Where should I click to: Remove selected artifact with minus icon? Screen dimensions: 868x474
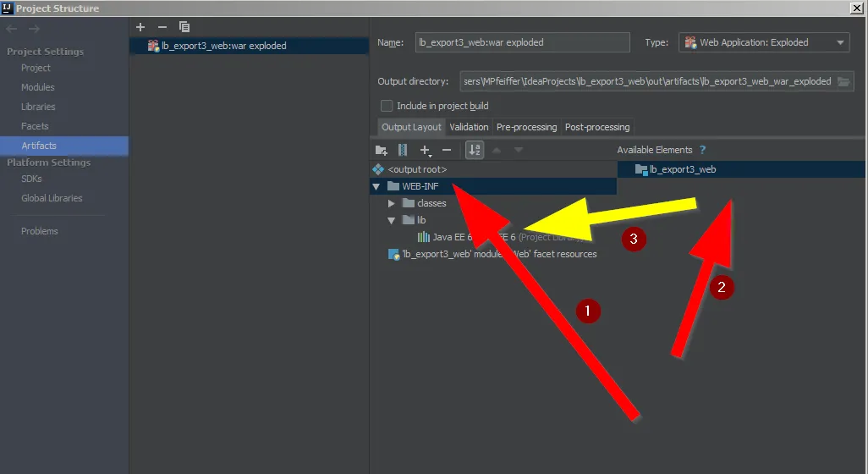pyautogui.click(x=162, y=27)
